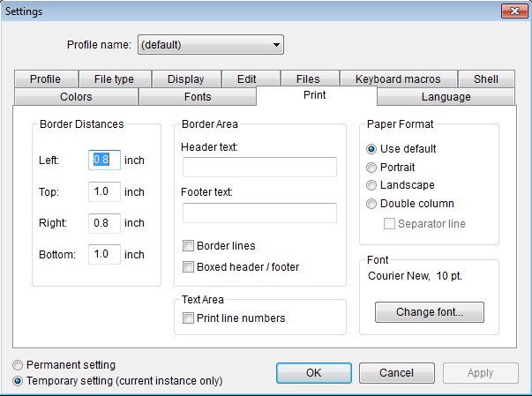Click the 'Footer text:' label
This screenshot has height=396, width=532.
[206, 192]
